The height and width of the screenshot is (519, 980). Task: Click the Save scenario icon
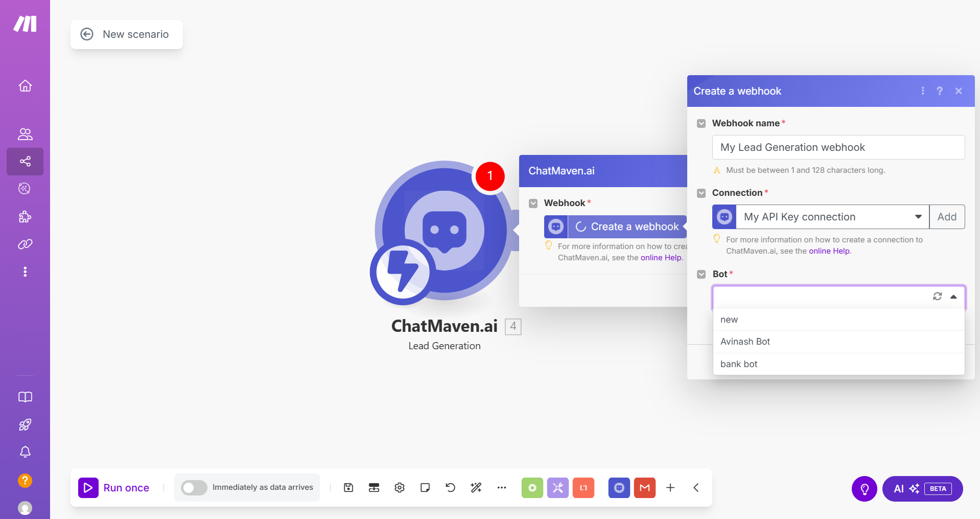tap(348, 488)
